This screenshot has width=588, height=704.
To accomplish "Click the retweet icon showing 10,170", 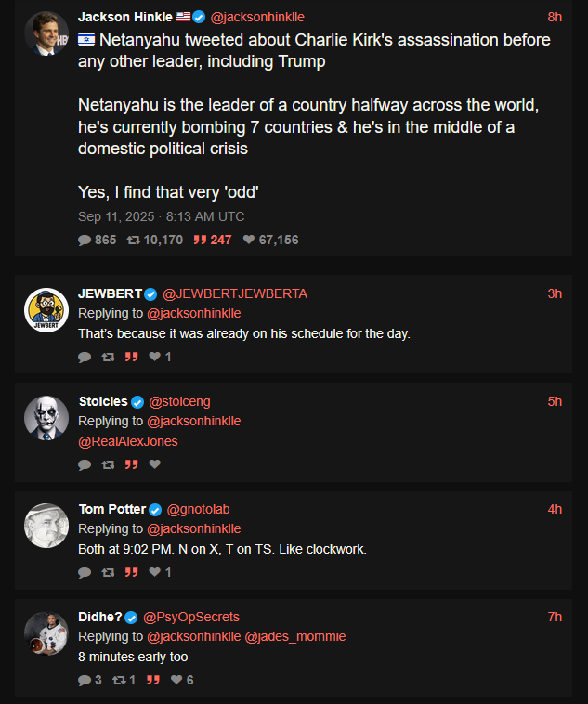I will point(134,241).
